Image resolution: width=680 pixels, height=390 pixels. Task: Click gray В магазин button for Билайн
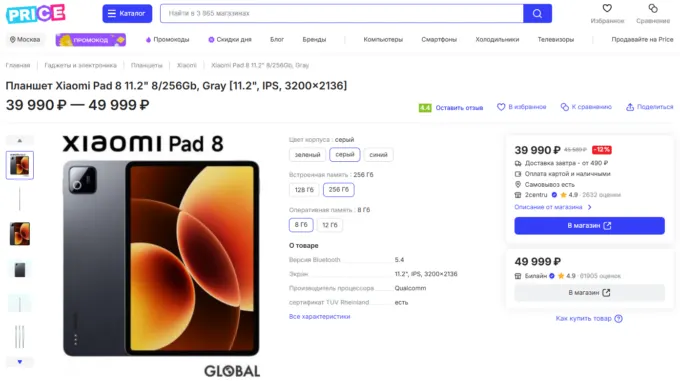coord(589,293)
